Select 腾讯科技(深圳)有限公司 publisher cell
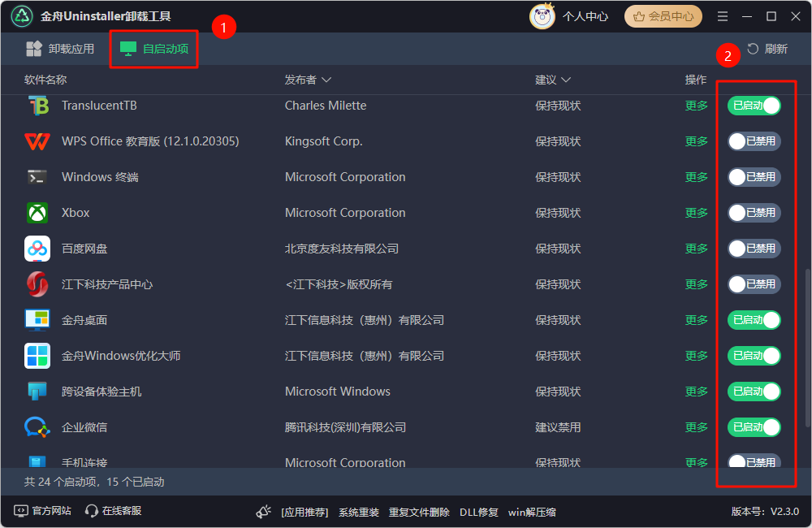Viewport: 812px width, 528px height. pos(345,427)
